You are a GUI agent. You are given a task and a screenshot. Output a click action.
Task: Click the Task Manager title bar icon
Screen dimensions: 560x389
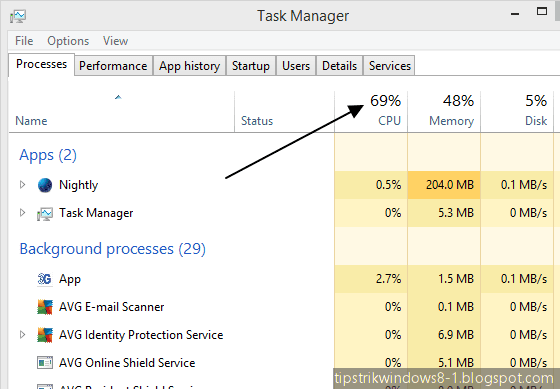(18, 16)
